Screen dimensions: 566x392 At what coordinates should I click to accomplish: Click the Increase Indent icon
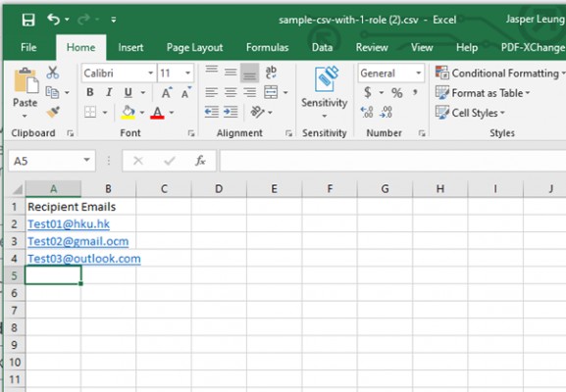(x=231, y=112)
